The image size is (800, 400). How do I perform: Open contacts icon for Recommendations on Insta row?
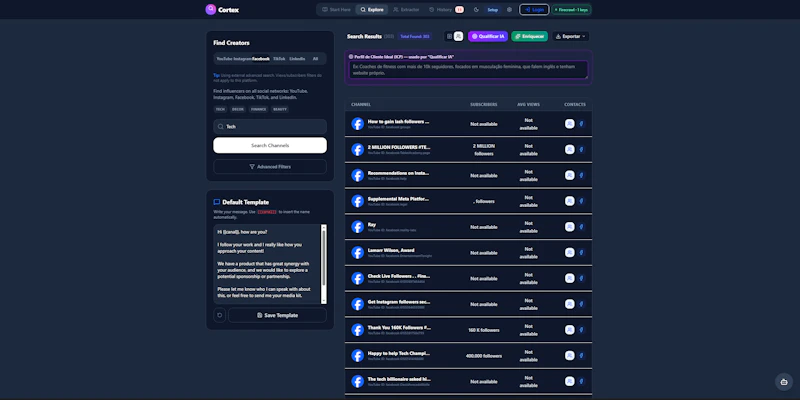coord(570,176)
